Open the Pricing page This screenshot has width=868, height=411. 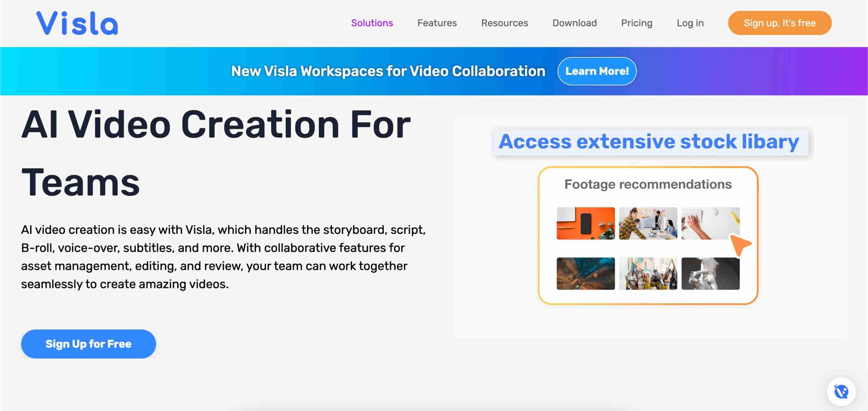pos(636,23)
